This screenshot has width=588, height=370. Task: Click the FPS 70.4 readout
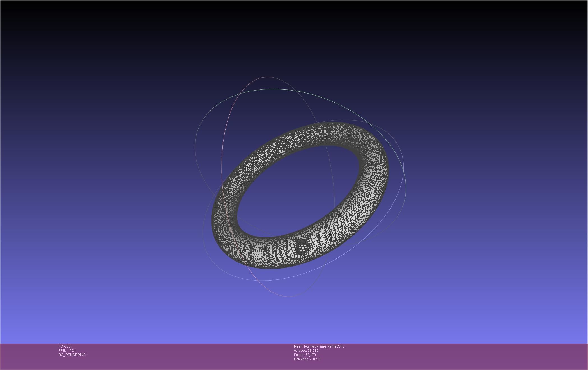tap(67, 351)
